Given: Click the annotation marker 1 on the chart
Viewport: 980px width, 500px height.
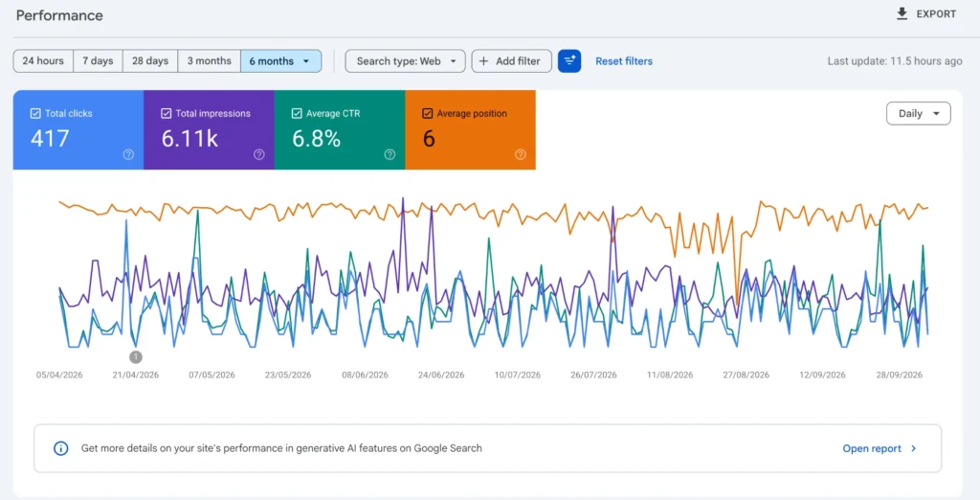Looking at the screenshot, I should coord(136,356).
